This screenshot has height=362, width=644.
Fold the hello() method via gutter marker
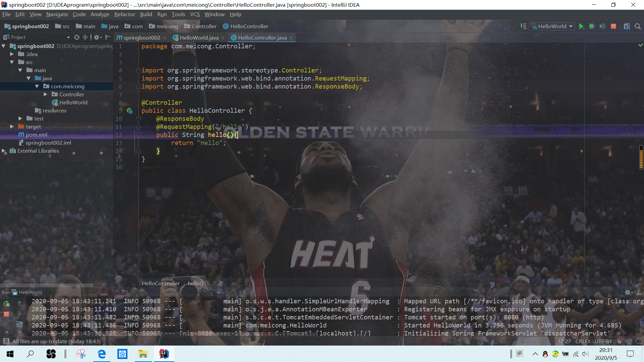click(138, 135)
